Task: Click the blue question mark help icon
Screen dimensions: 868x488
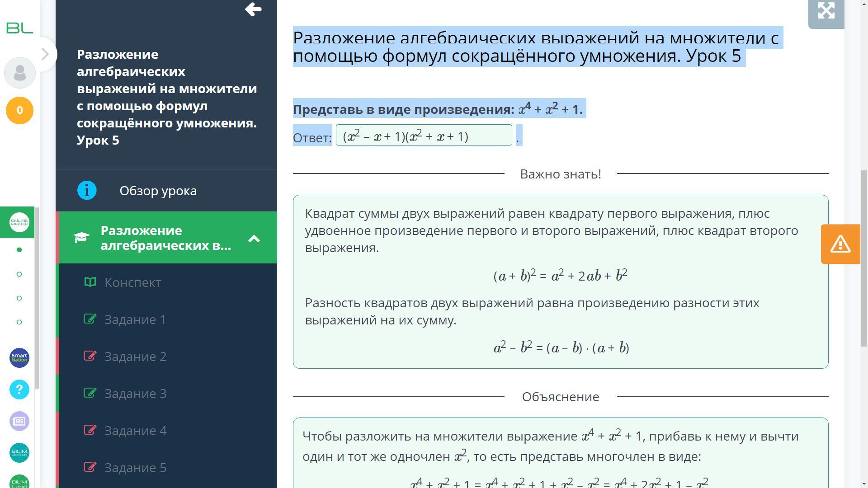Action: [19, 389]
